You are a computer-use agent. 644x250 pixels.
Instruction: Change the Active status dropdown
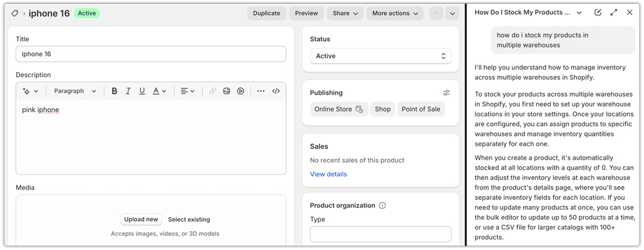click(x=381, y=56)
